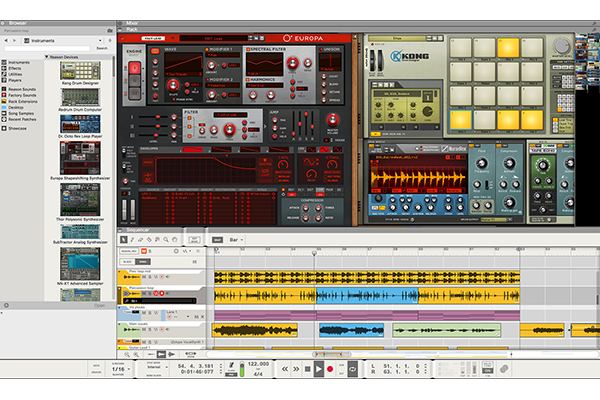
Task: Click Rewind in the transport bar
Action: pyautogui.click(x=285, y=369)
